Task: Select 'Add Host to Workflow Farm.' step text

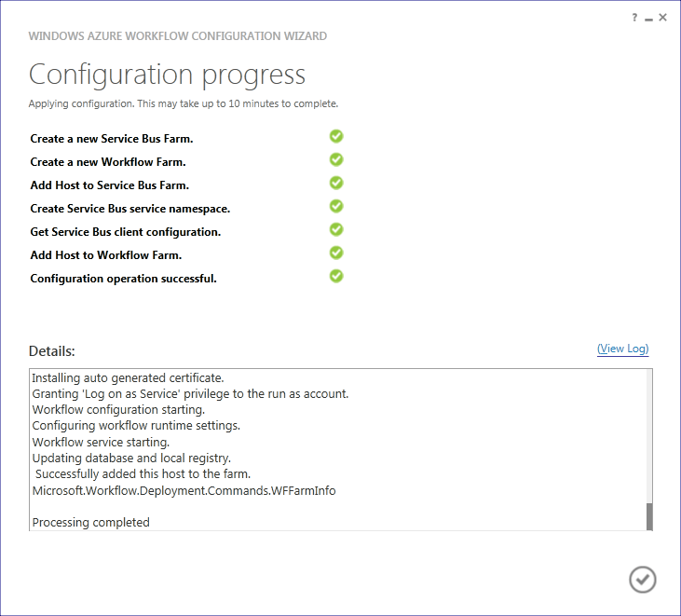Action: [106, 255]
